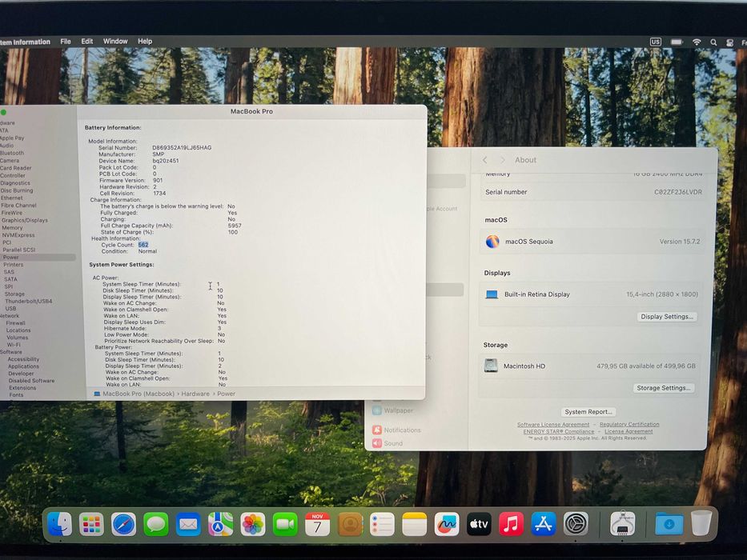Select Wi-Fi under Network in sidebar
This screenshot has width=747, height=560.
(x=14, y=345)
